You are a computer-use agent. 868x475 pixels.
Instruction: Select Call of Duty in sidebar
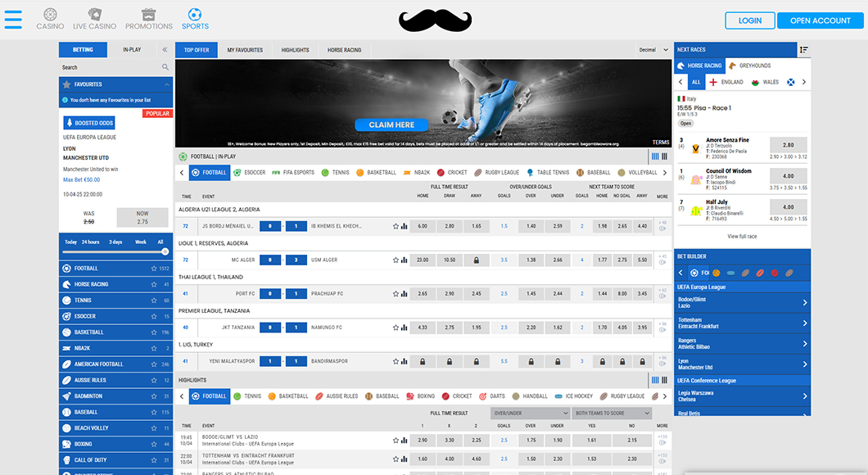pos(115,460)
